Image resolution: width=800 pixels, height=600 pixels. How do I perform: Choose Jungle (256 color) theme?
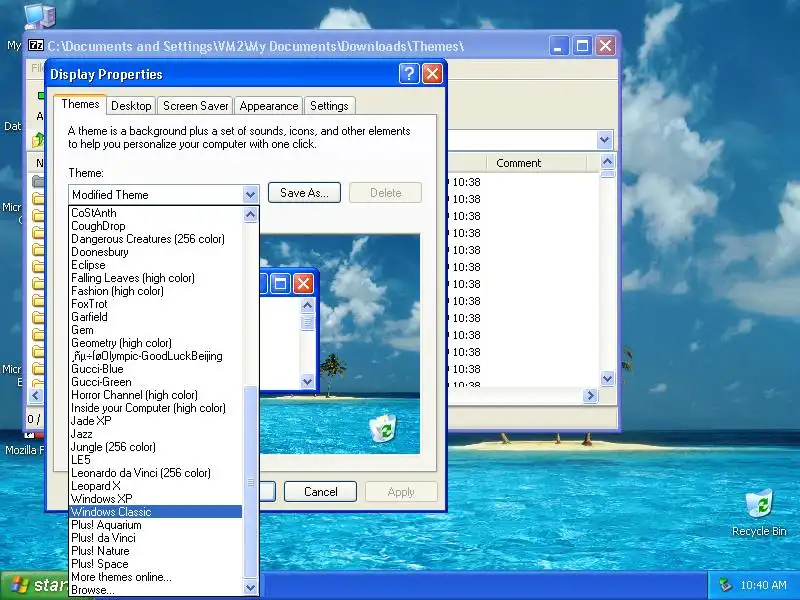coord(156,447)
